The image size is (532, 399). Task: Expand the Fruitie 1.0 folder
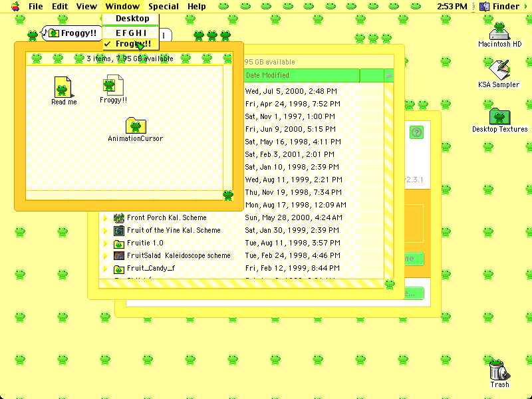[105, 243]
